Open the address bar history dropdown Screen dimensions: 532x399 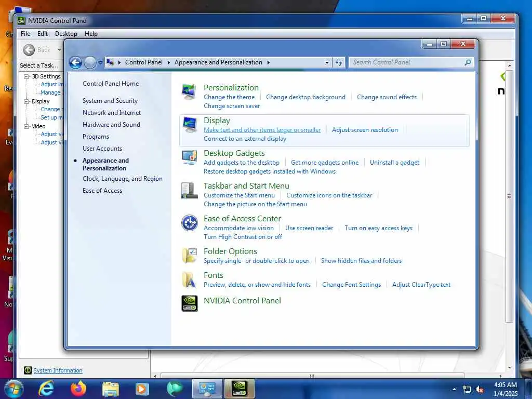pyautogui.click(x=327, y=62)
